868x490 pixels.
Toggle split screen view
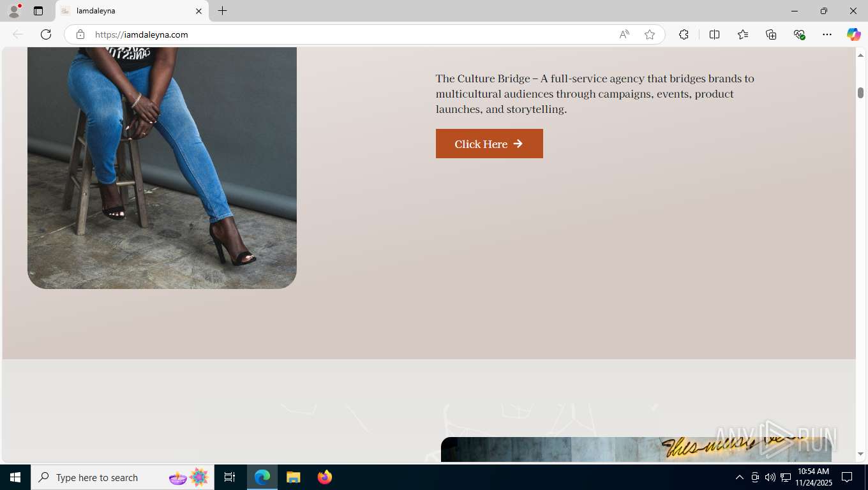click(715, 34)
